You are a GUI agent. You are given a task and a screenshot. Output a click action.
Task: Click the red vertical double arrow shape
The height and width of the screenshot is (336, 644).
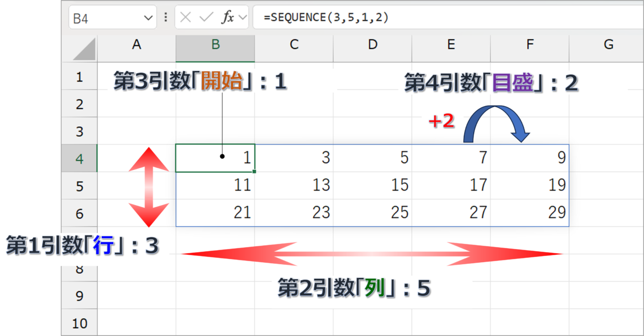149,187
